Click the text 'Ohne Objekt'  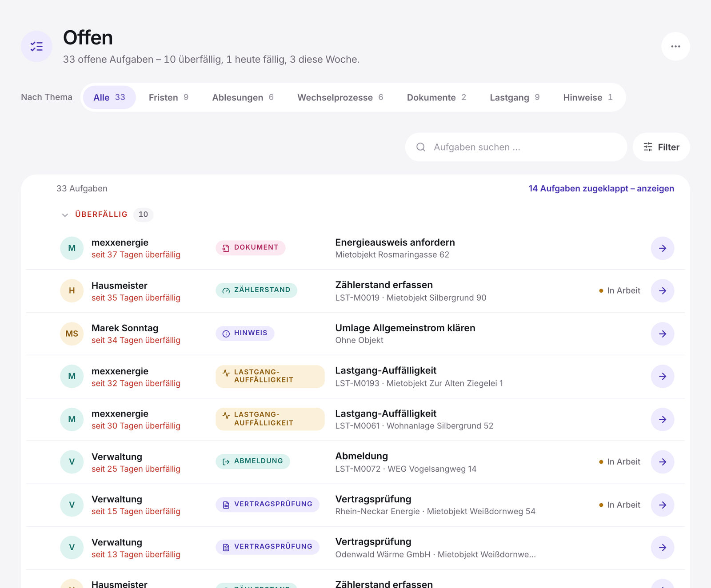(359, 341)
